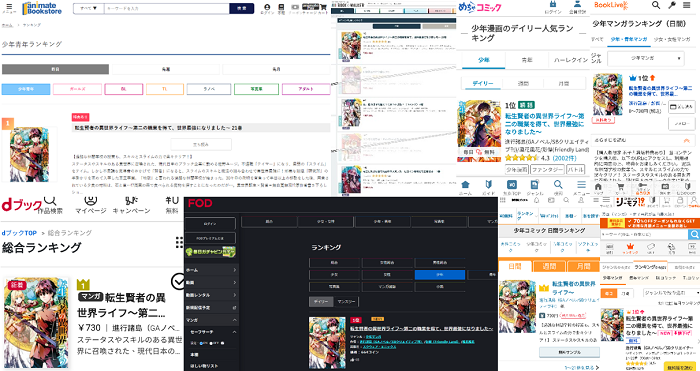The height and width of the screenshot is (371, 700).
Task: Select animate Bookstore BL category tab
Action: pos(124,89)
